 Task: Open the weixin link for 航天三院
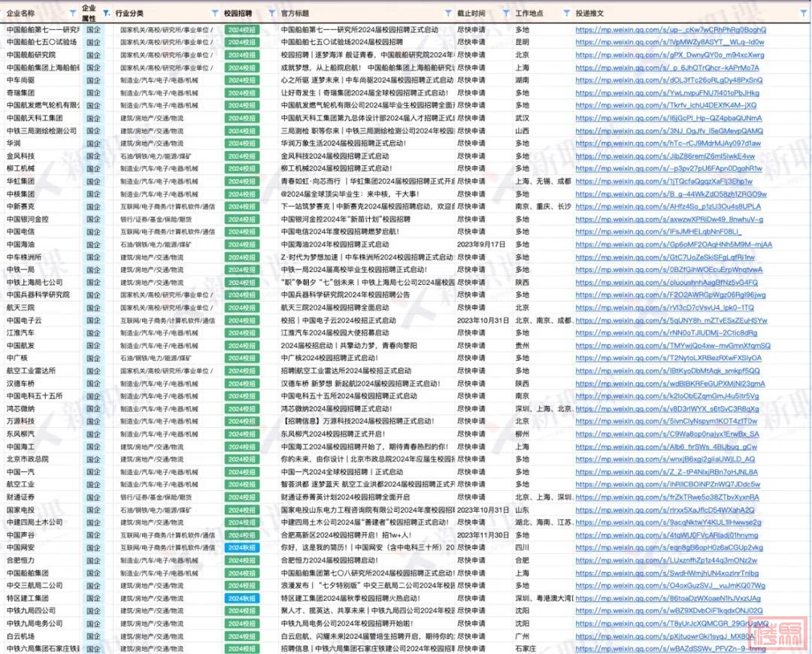tap(665, 307)
